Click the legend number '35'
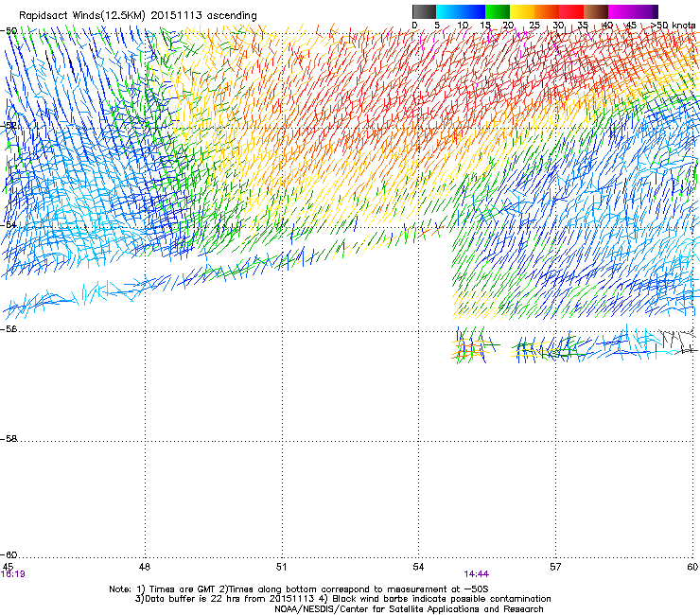 tap(583, 26)
